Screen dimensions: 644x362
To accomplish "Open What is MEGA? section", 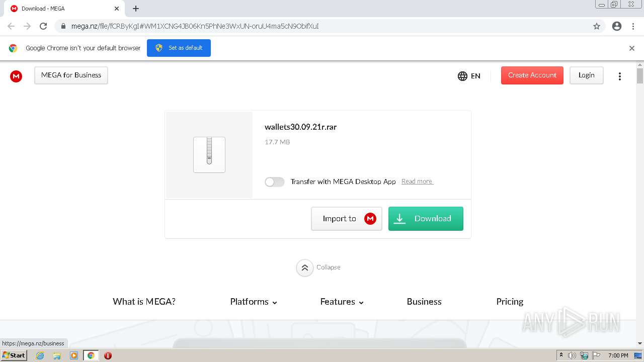I will [144, 302].
